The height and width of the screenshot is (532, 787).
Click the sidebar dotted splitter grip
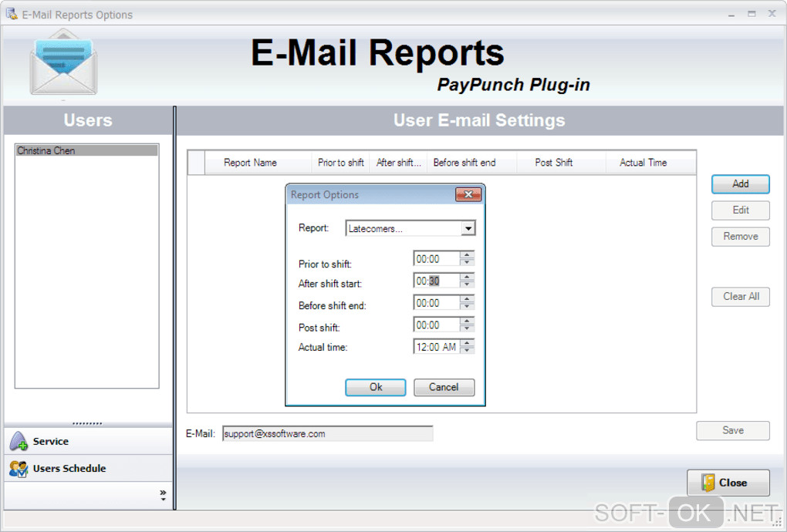[x=87, y=424]
